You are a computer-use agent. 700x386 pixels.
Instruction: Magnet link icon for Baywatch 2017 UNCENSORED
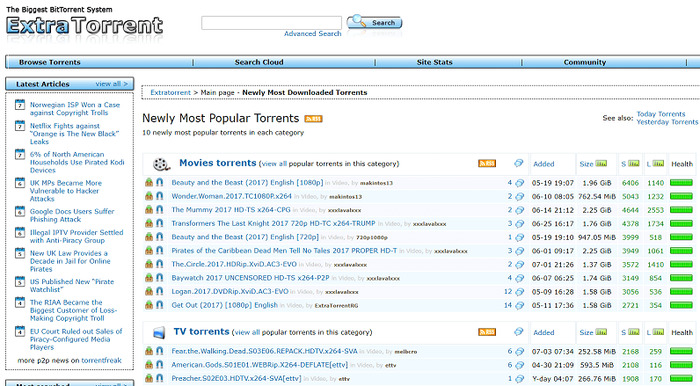pos(159,278)
